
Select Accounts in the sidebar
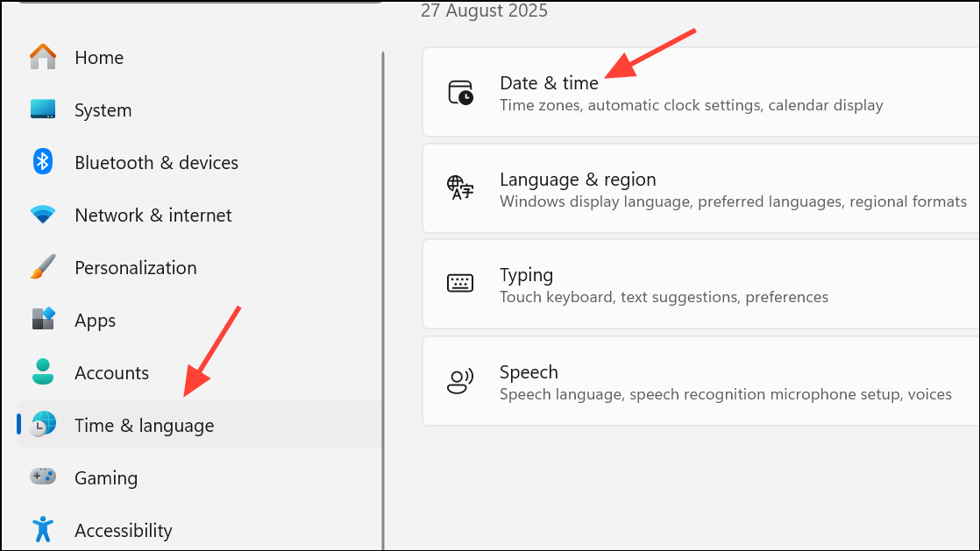[112, 373]
